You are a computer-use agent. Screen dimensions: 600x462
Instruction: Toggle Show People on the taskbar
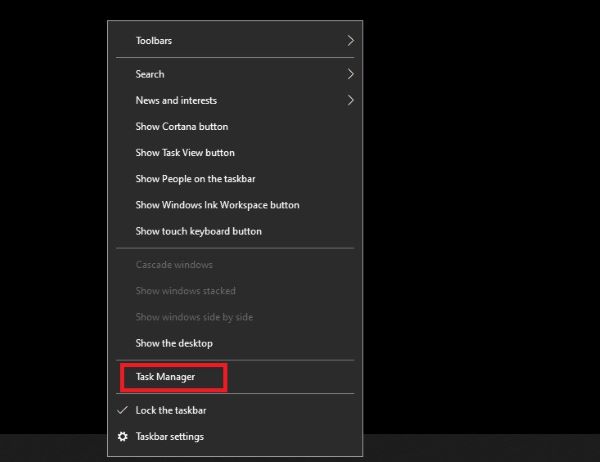(235, 179)
